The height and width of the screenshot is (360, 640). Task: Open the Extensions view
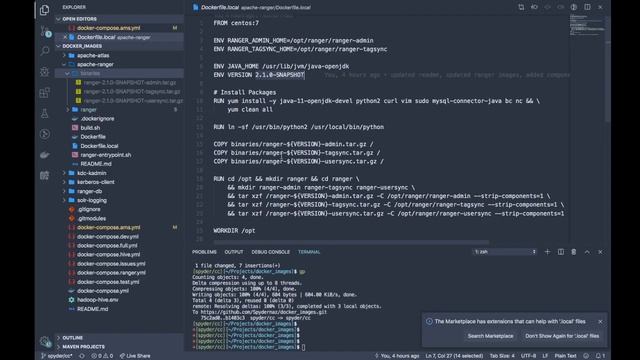click(44, 93)
